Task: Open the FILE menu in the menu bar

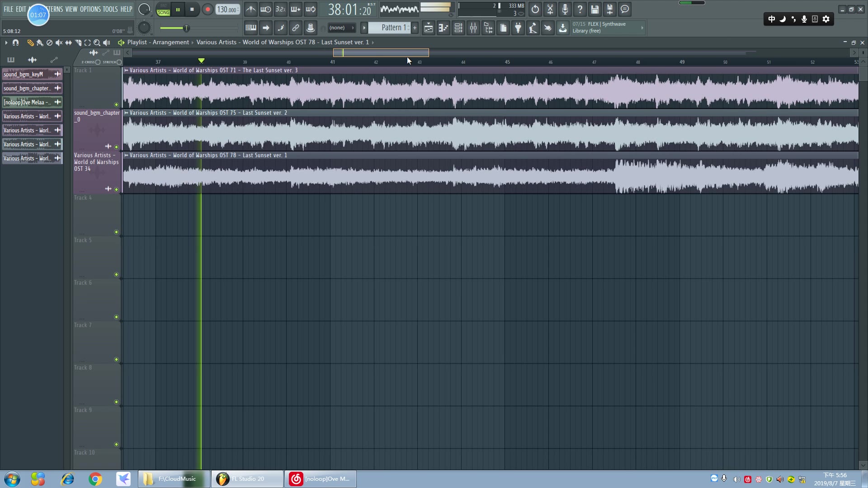Action: [x=8, y=8]
